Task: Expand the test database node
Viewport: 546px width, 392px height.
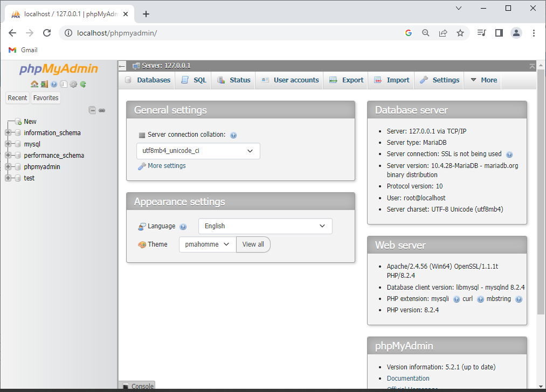Action: 8,178
